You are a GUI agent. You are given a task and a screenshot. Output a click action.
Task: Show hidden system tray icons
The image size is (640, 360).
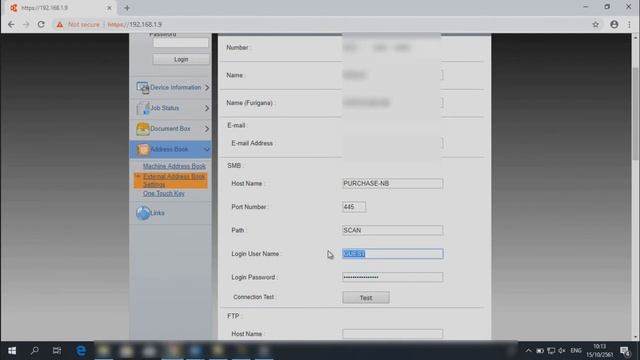pos(528,351)
